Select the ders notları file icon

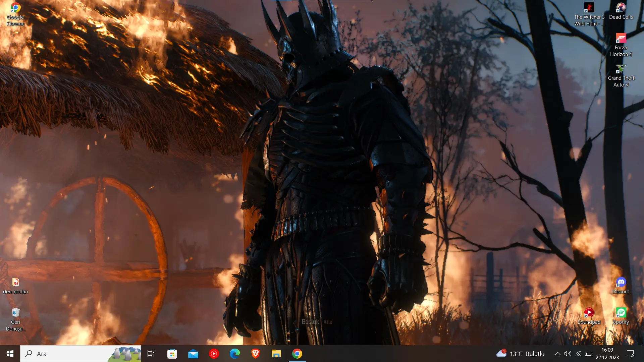pyautogui.click(x=15, y=286)
